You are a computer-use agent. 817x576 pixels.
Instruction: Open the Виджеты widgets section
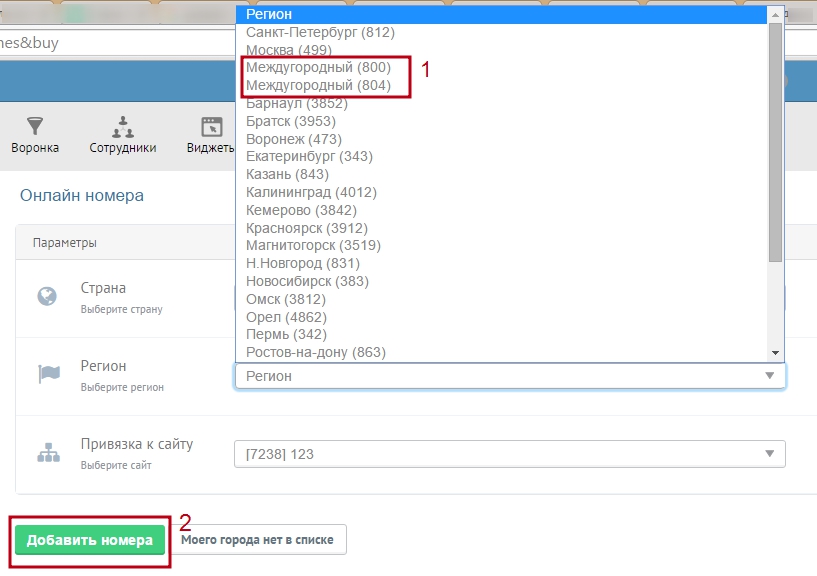tap(211, 135)
